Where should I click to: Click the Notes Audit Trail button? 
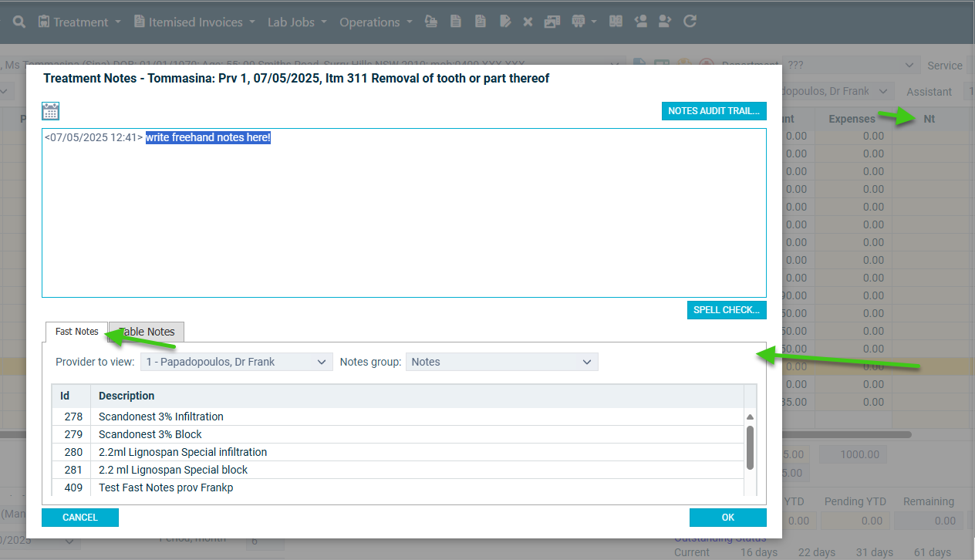pyautogui.click(x=714, y=111)
